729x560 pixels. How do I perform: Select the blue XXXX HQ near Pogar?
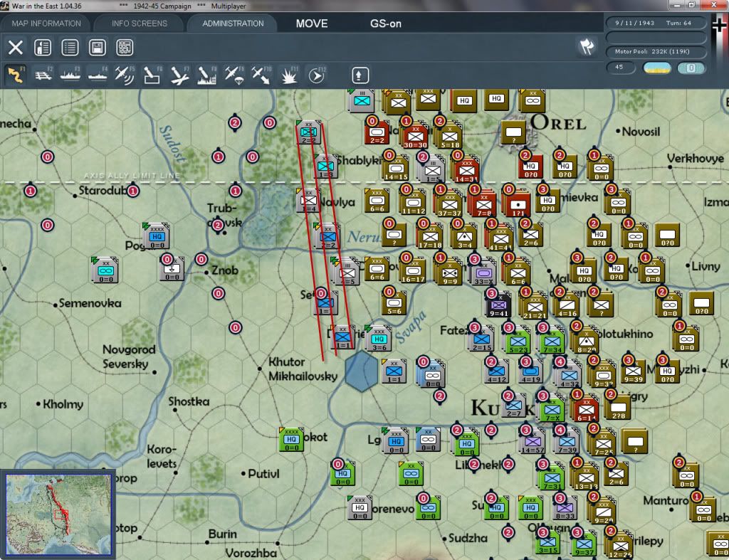pos(157,236)
